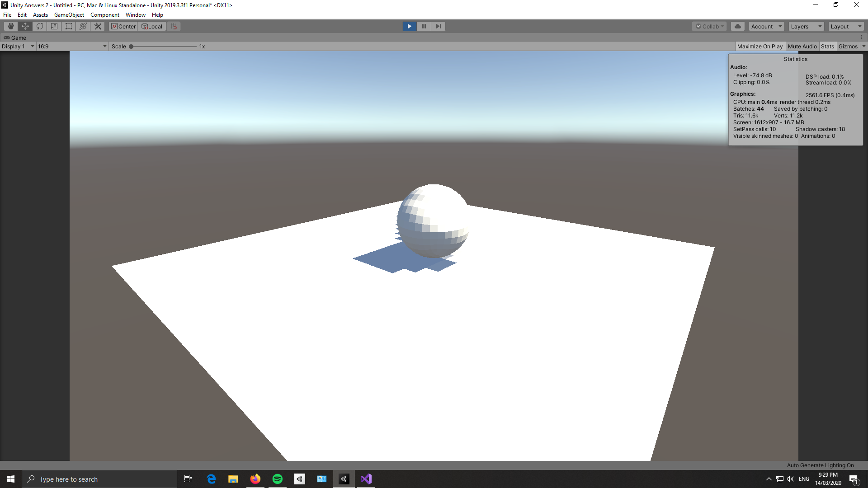
Task: Open the Custom Editor Tools icon
Action: (98, 26)
